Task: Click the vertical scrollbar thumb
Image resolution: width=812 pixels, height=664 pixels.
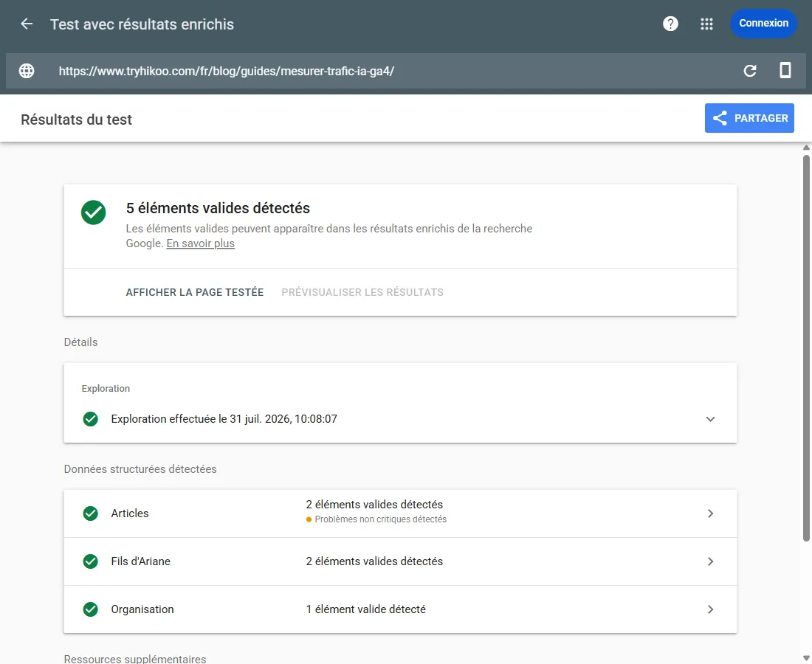Action: coord(806,348)
